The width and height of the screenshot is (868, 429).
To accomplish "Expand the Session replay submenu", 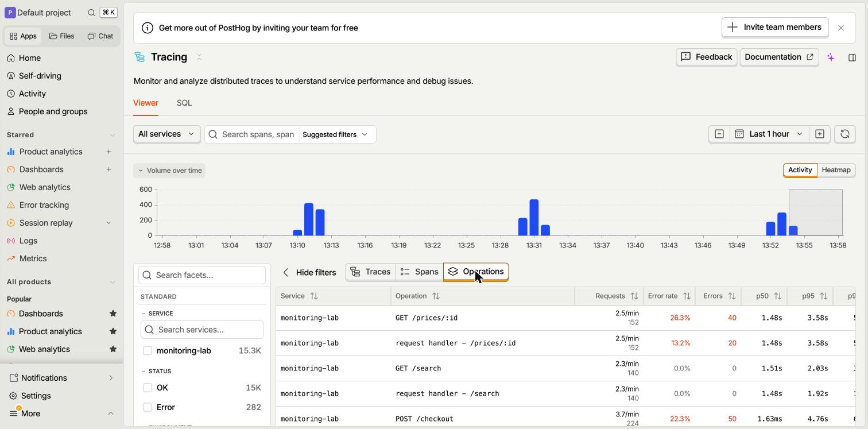I will pyautogui.click(x=108, y=223).
